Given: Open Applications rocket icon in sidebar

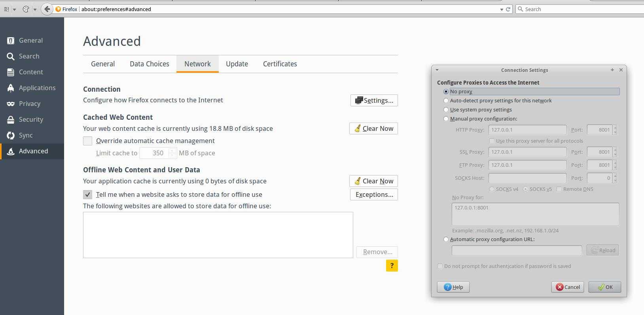Looking at the screenshot, I should coord(11,88).
